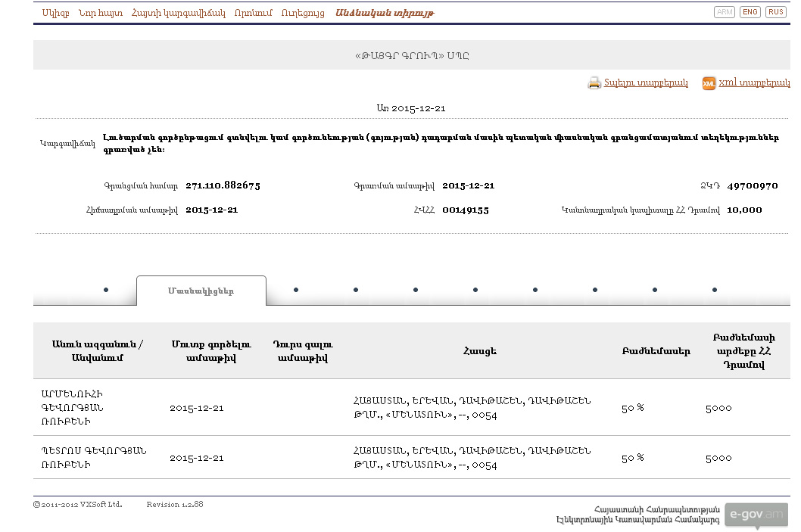Open the Սկիզբ menu item

(56, 13)
